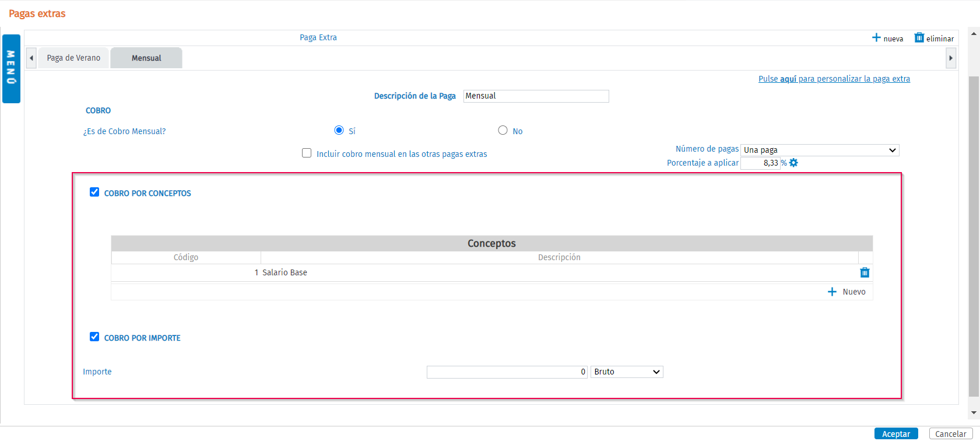Screen dimensions: 980x441
Task: Click the plus icon for nueva paga
Action: [876, 37]
